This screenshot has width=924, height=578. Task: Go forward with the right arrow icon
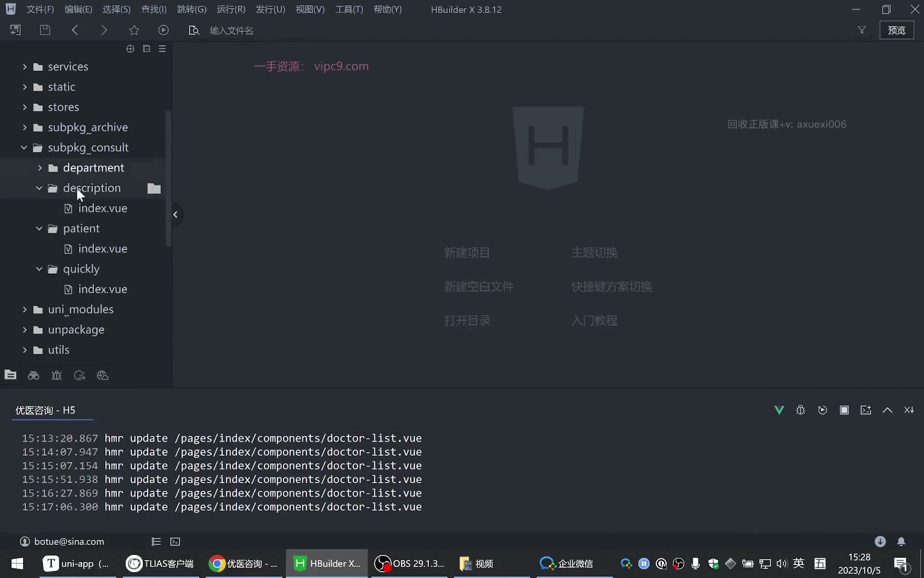[104, 30]
